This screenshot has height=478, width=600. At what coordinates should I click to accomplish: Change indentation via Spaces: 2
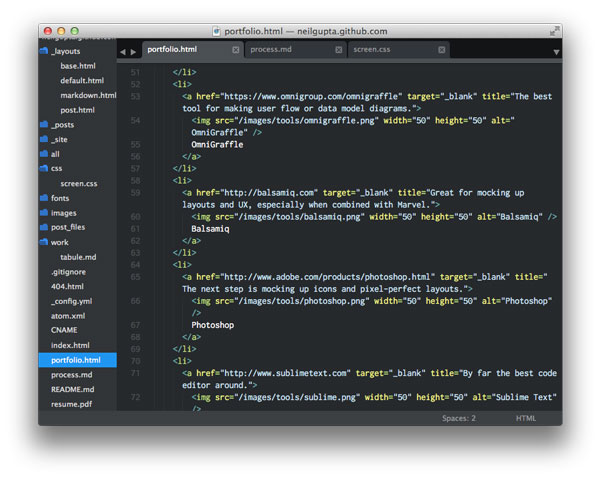click(x=459, y=418)
